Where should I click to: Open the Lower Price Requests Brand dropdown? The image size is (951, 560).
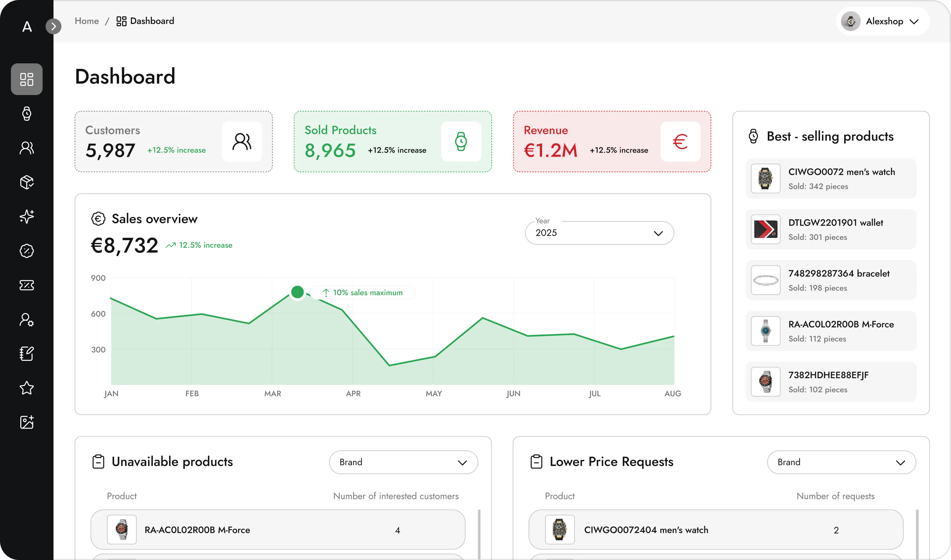tap(841, 462)
